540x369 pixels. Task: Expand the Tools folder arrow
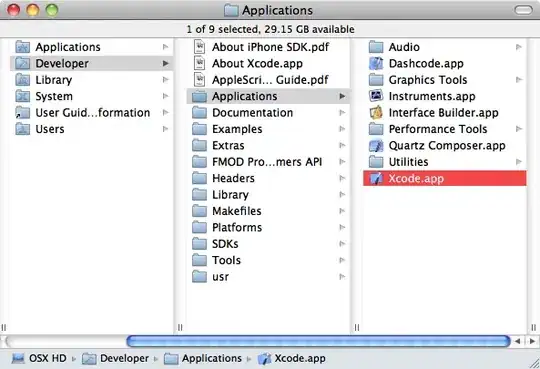click(x=342, y=260)
